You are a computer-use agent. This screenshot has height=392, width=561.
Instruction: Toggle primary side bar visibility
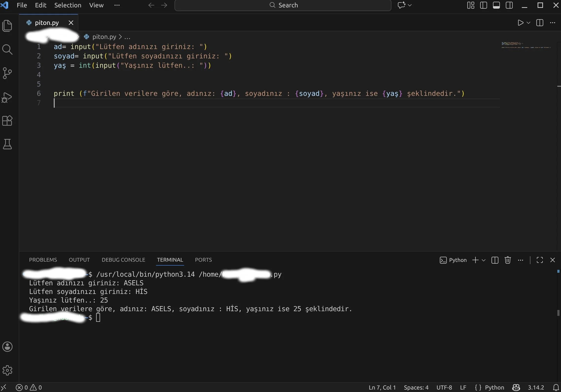[484, 5]
